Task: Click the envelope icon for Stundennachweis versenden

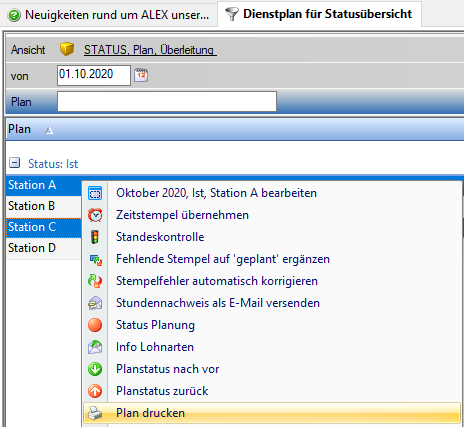Action: pyautogui.click(x=95, y=303)
